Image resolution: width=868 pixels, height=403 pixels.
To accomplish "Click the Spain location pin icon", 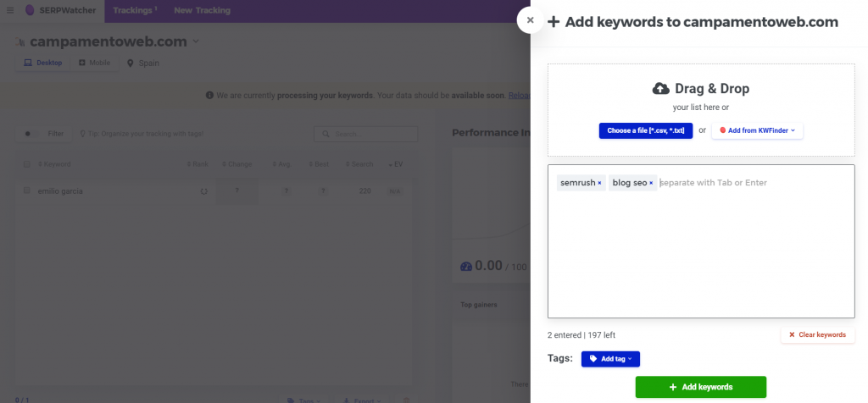I will point(131,63).
